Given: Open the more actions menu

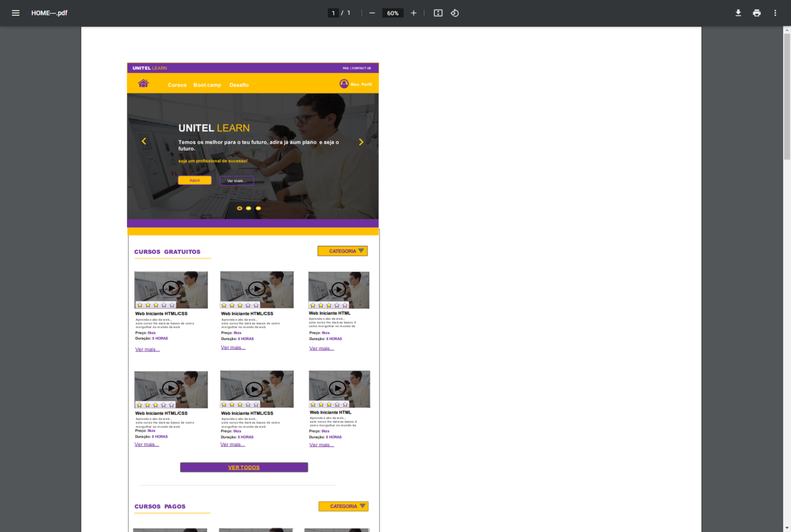Looking at the screenshot, I should [775, 13].
